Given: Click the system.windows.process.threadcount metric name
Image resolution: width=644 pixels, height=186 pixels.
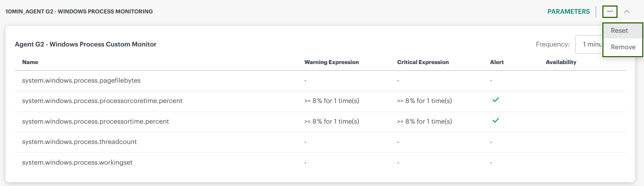Looking at the screenshot, I should coord(79,142).
